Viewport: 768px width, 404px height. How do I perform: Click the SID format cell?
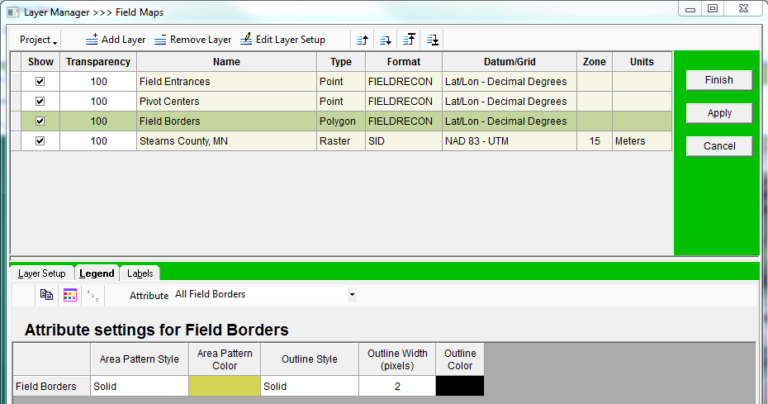click(404, 141)
